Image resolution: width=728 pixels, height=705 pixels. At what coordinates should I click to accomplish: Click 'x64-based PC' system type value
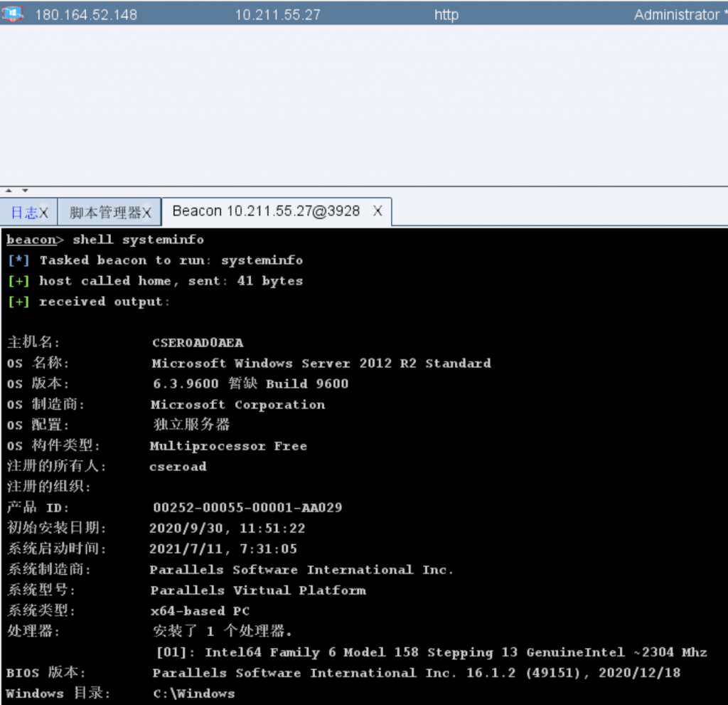pos(200,610)
